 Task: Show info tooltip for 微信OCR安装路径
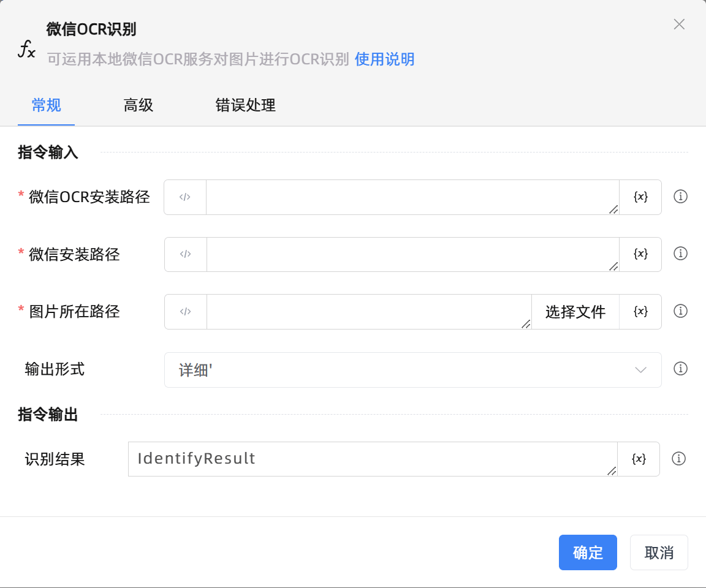click(x=680, y=197)
